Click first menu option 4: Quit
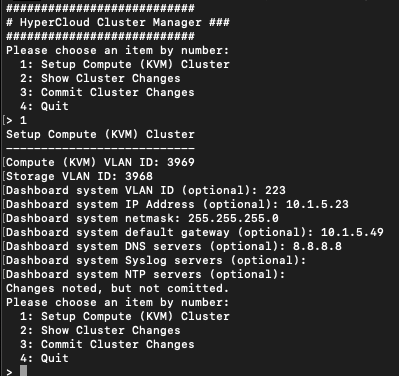Image resolution: width=399 pixels, height=376 pixels. (44, 106)
